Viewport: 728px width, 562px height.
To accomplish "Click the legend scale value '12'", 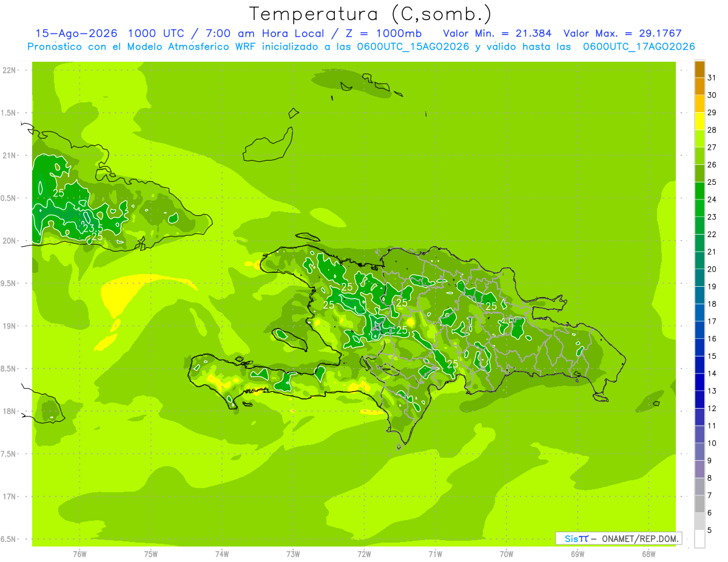I will tap(712, 409).
